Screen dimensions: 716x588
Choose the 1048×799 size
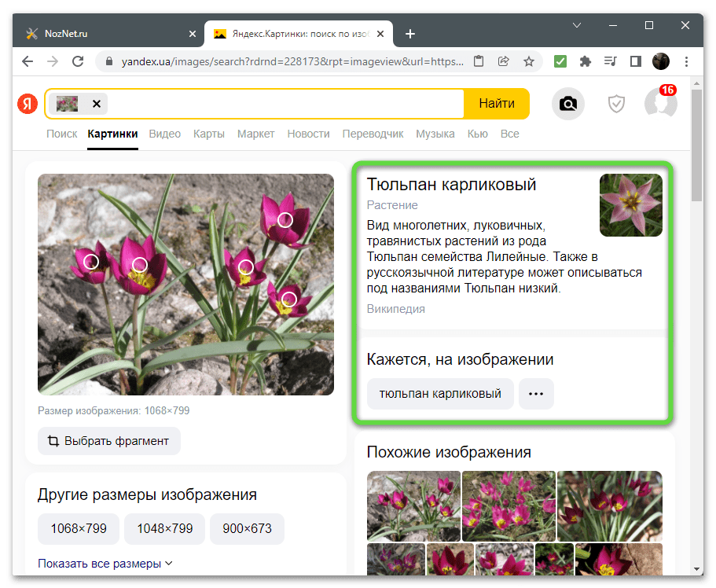pyautogui.click(x=165, y=528)
